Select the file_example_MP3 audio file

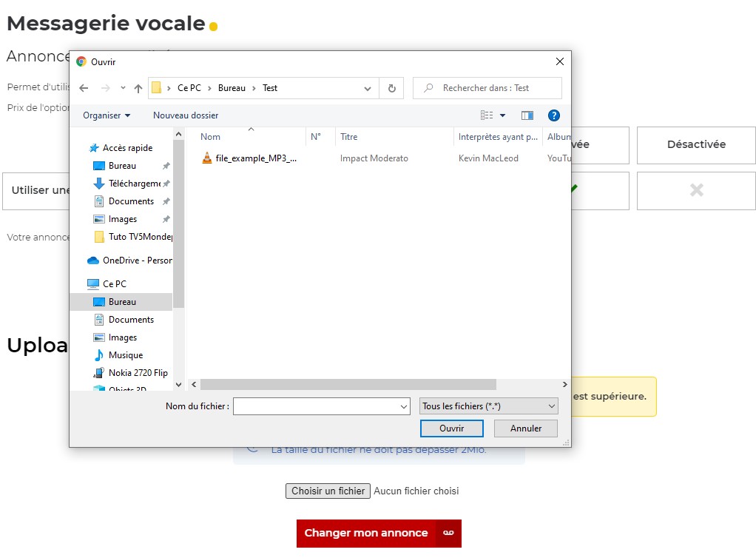tap(255, 158)
